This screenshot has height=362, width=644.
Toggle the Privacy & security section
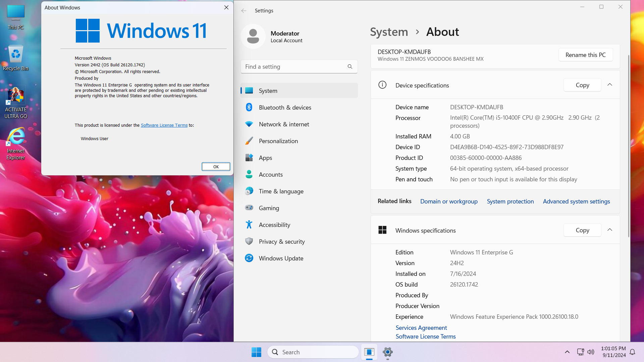tap(282, 241)
